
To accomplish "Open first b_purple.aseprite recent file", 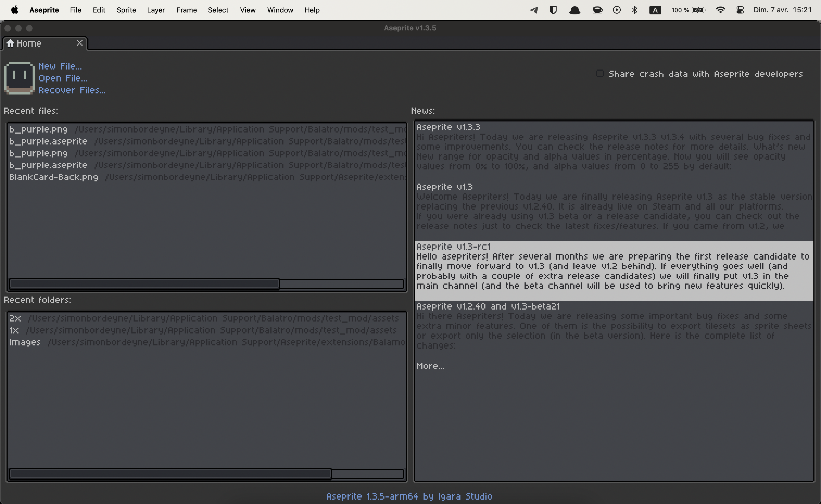I will point(207,141).
